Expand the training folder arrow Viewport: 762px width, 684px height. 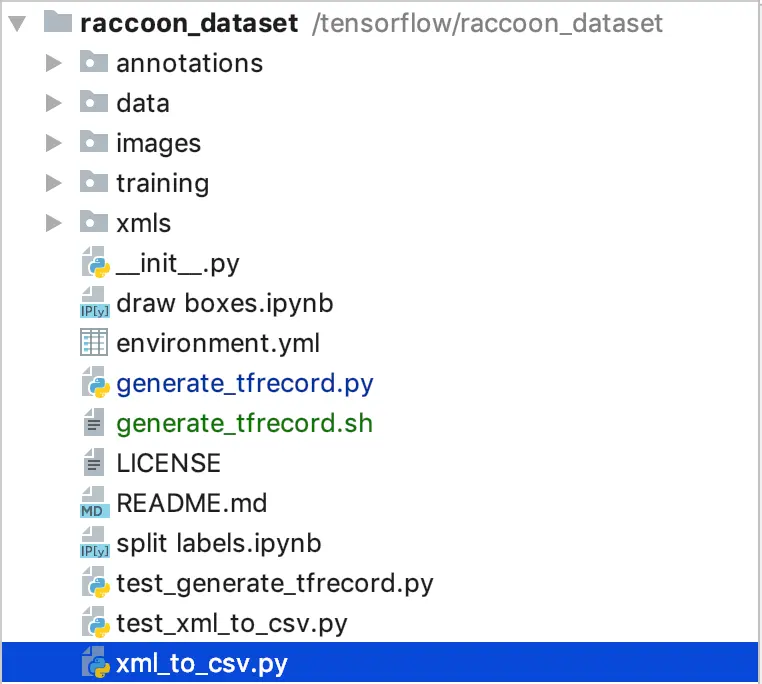(x=54, y=183)
